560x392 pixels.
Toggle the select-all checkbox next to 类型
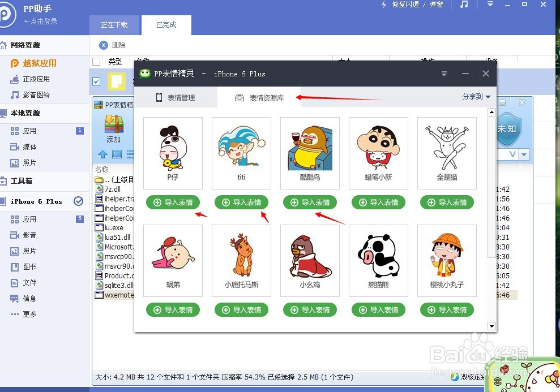(96, 61)
